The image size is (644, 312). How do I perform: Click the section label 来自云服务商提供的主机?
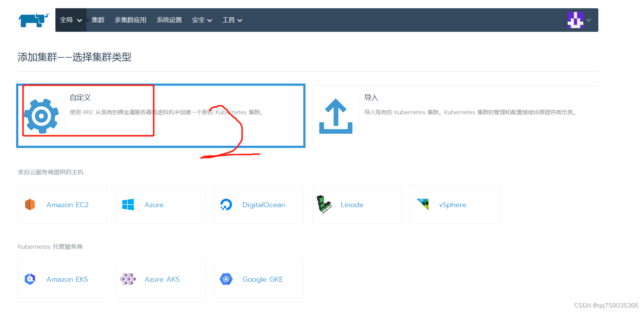coord(51,172)
